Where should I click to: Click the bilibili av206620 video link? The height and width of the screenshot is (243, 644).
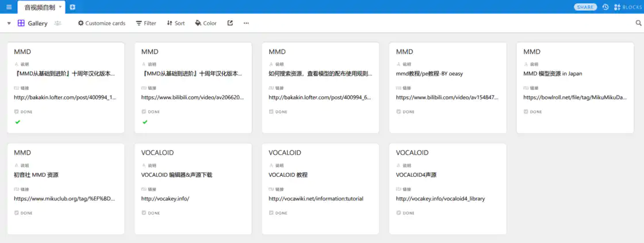click(x=193, y=98)
